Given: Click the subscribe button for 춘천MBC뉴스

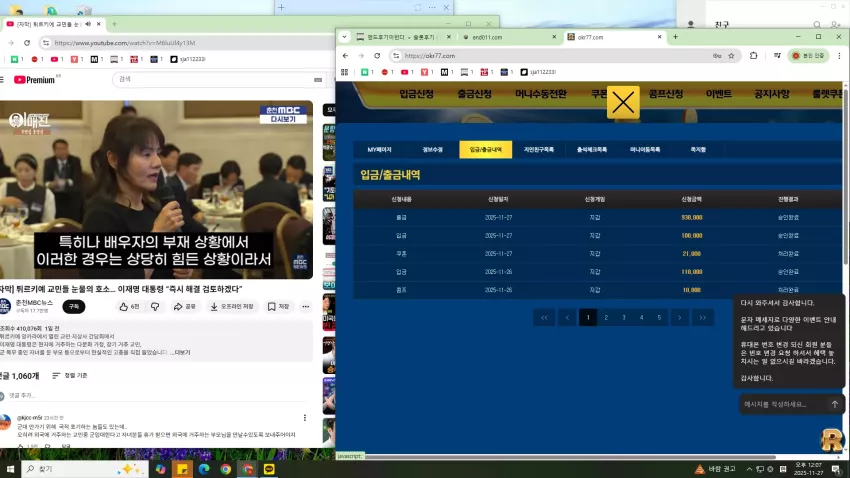Looking at the screenshot, I should tap(74, 307).
